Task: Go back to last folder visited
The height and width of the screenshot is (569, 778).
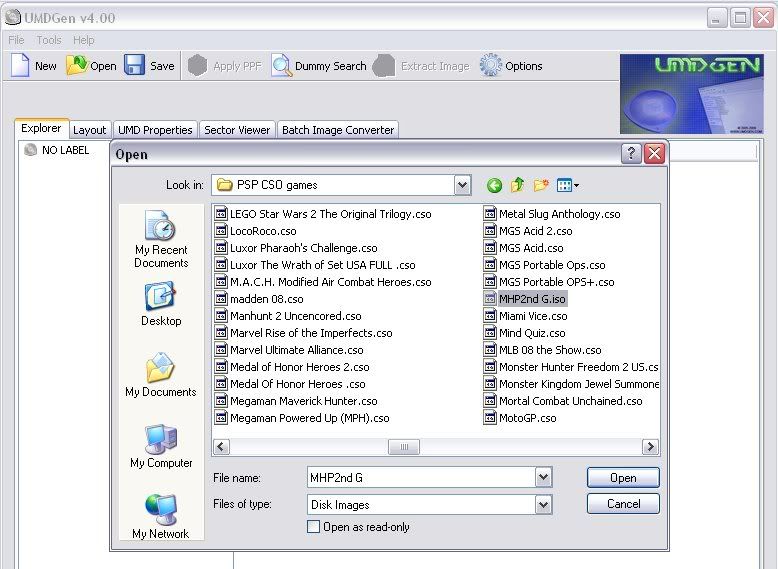Action: click(x=494, y=185)
